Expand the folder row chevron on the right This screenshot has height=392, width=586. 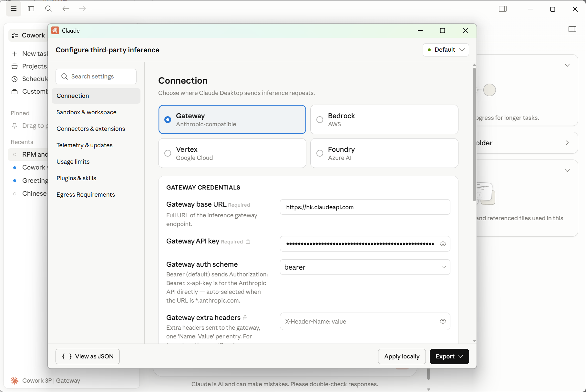point(567,143)
